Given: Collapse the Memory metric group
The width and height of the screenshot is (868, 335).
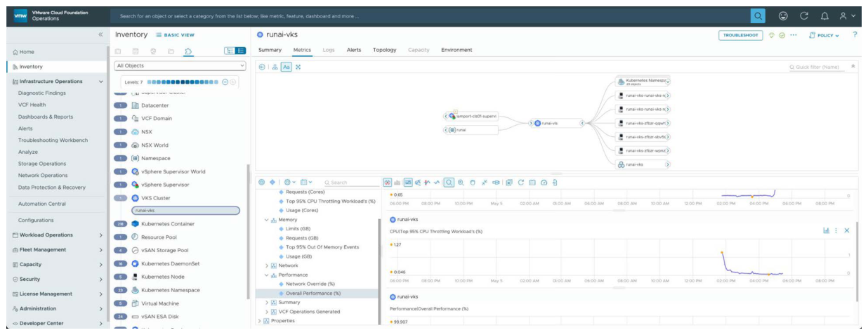Looking at the screenshot, I should pos(267,220).
